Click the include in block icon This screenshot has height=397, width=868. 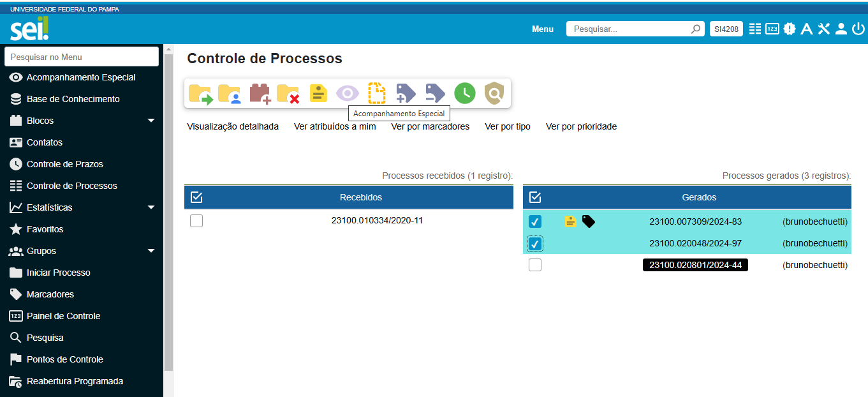click(260, 94)
